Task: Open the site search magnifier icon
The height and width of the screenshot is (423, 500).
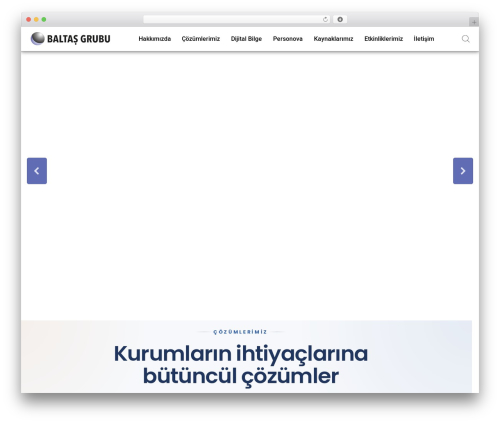Action: coord(466,39)
